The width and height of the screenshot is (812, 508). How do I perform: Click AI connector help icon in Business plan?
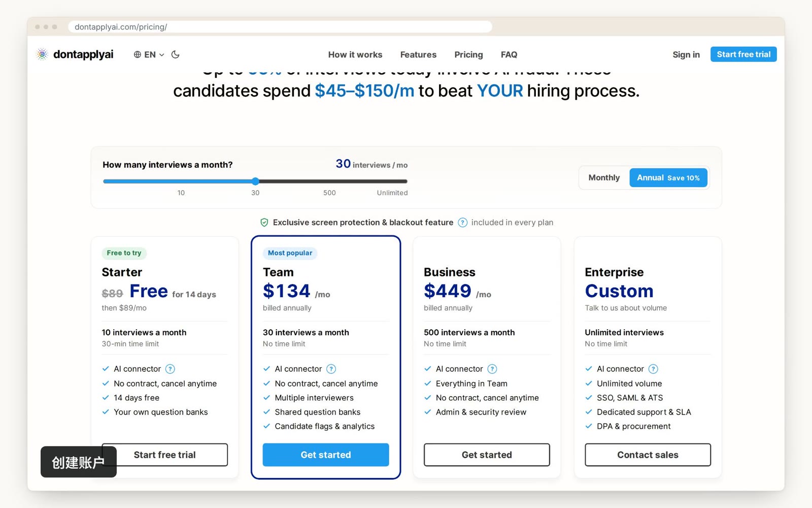pos(492,369)
